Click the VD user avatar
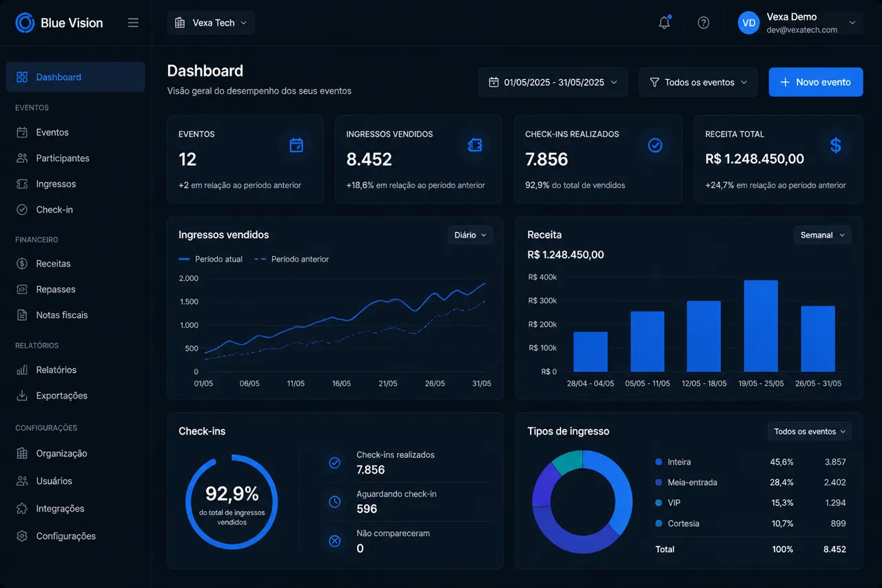This screenshot has width=882, height=588. click(749, 23)
